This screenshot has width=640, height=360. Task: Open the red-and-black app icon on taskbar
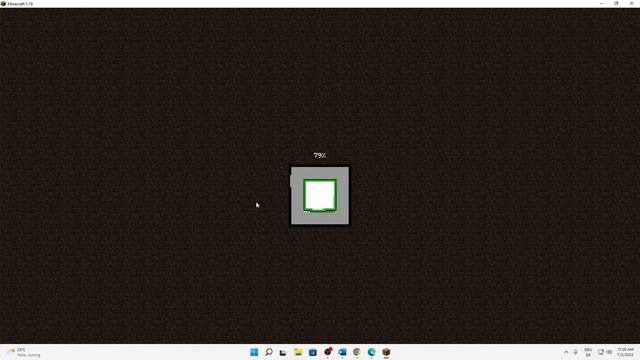tap(327, 352)
